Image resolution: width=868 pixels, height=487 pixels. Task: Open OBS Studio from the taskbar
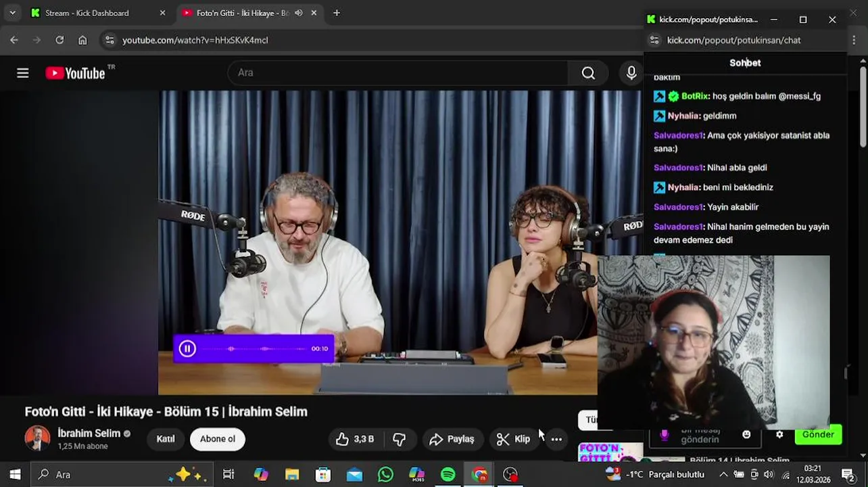point(510,474)
